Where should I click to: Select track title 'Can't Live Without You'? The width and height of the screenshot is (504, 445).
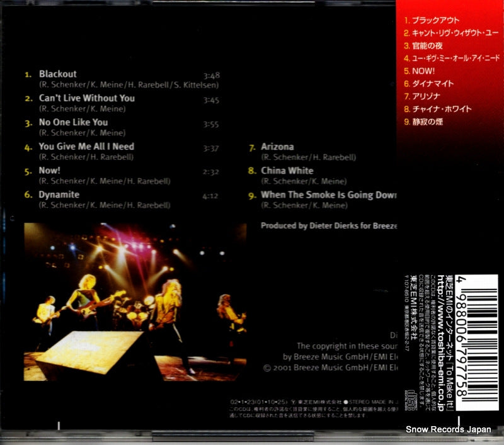pyautogui.click(x=87, y=98)
